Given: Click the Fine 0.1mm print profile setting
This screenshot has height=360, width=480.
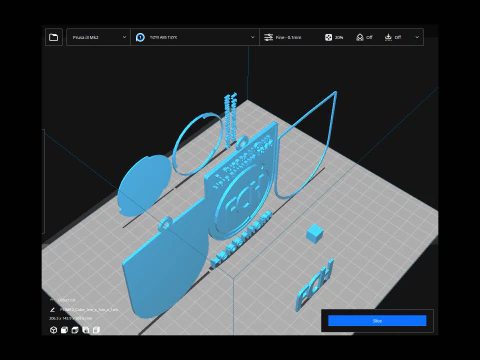Looking at the screenshot, I should point(289,37).
